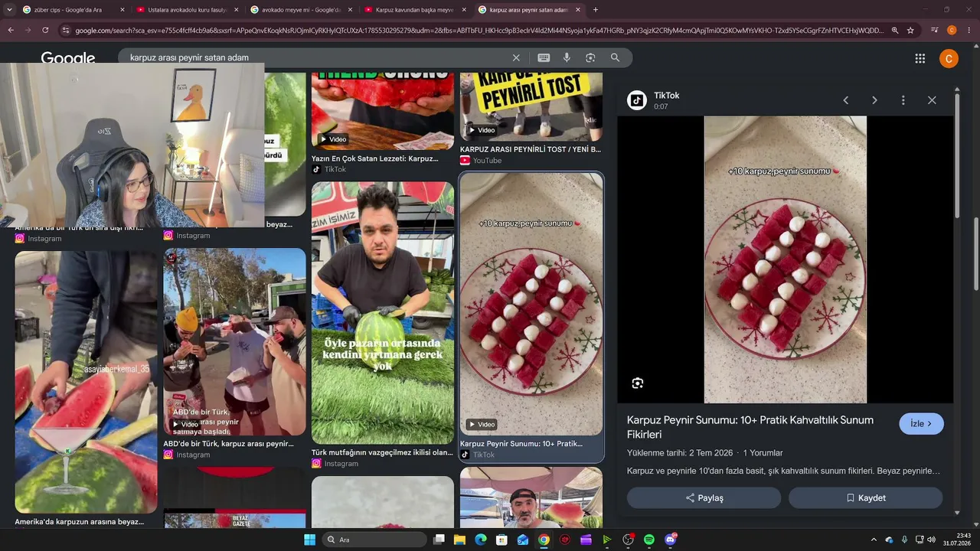Viewport: 980px width, 551px height.
Task: Show the previous image result in preview panel
Action: 846,100
